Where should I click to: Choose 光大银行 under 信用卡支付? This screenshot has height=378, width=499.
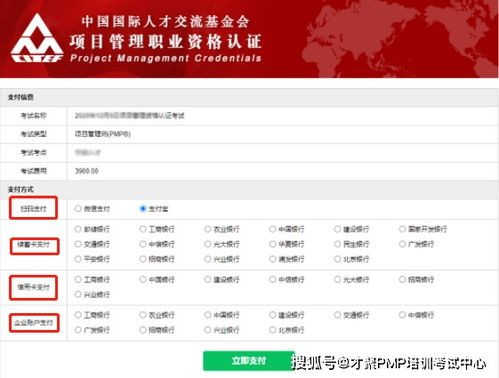337,279
